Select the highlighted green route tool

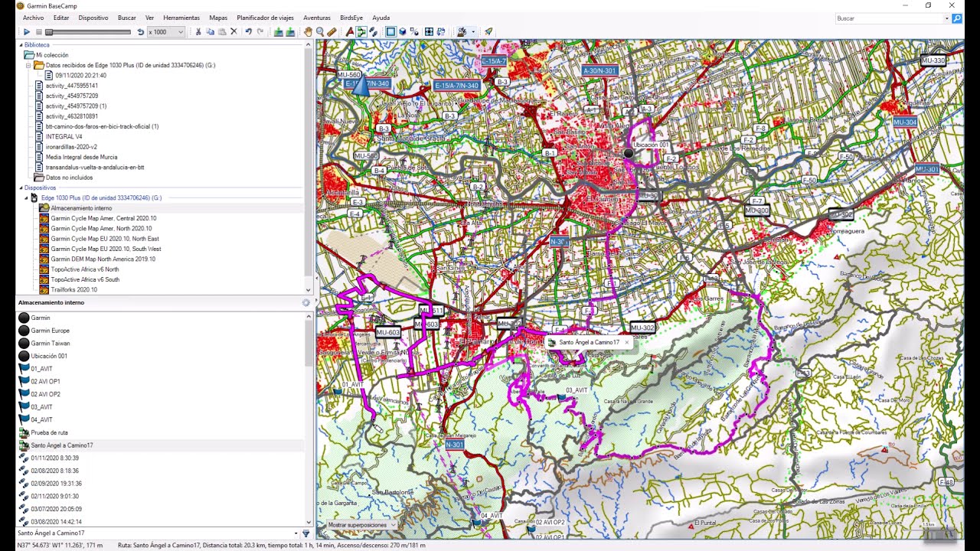[x=361, y=32]
